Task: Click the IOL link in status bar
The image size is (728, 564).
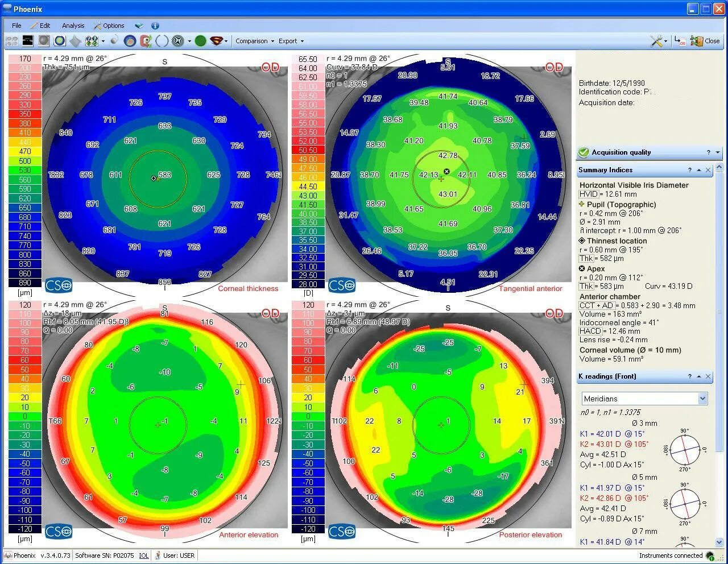Action: click(144, 555)
